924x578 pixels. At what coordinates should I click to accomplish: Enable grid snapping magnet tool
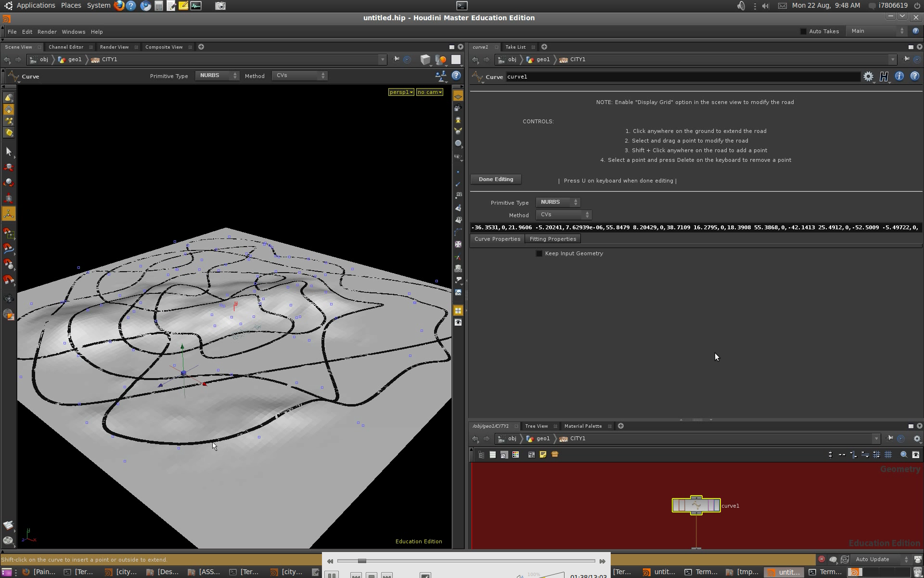pyautogui.click(x=9, y=234)
